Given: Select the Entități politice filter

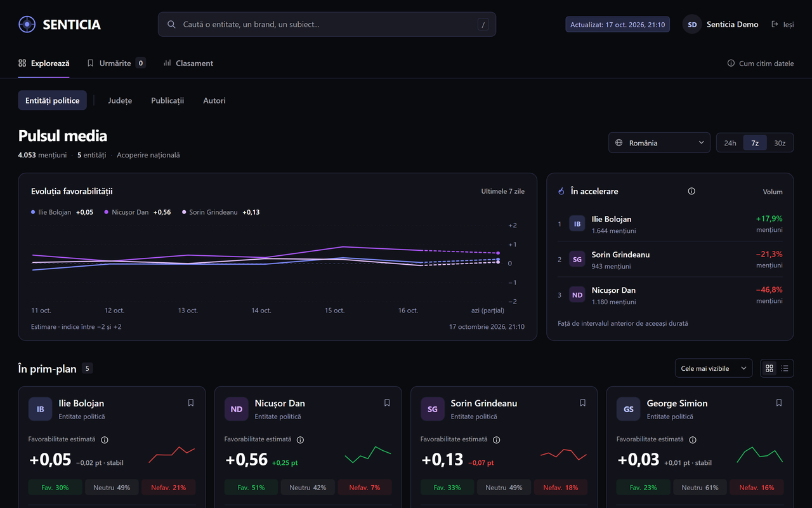Looking at the screenshot, I should click(x=53, y=100).
